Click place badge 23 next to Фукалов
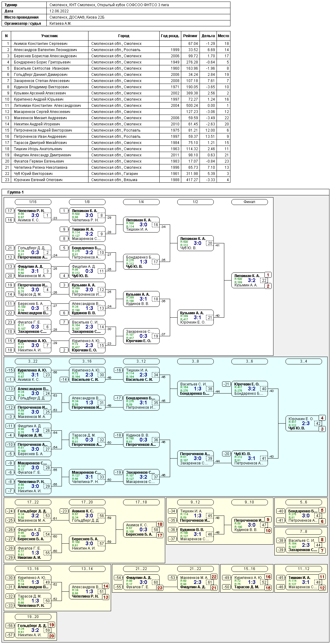 (160, 588)
